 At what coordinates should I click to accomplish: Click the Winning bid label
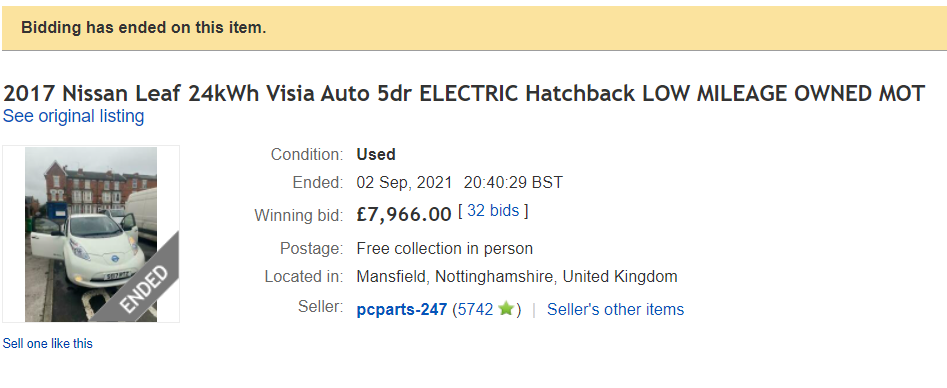(x=298, y=215)
